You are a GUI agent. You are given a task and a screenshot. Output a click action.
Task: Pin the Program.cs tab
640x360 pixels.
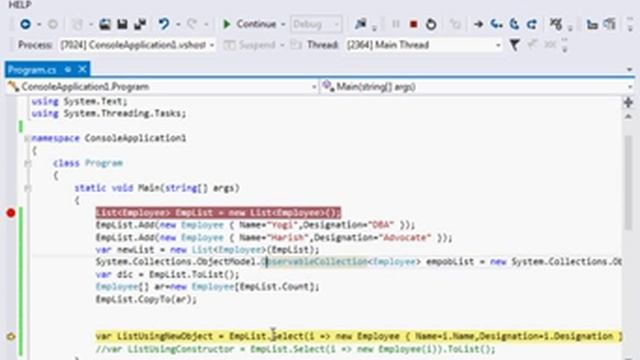[68, 70]
